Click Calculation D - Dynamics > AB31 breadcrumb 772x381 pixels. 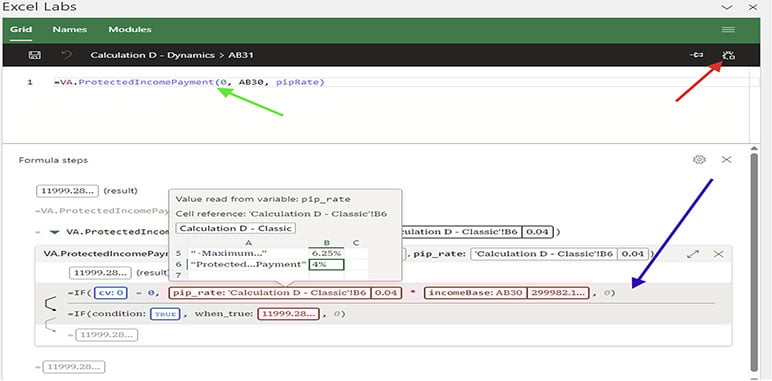(172, 55)
